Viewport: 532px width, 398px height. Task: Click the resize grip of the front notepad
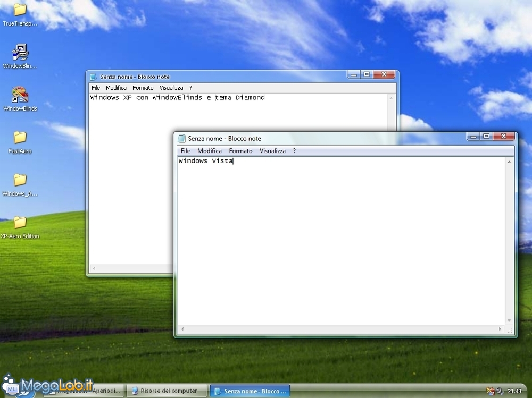(x=510, y=331)
